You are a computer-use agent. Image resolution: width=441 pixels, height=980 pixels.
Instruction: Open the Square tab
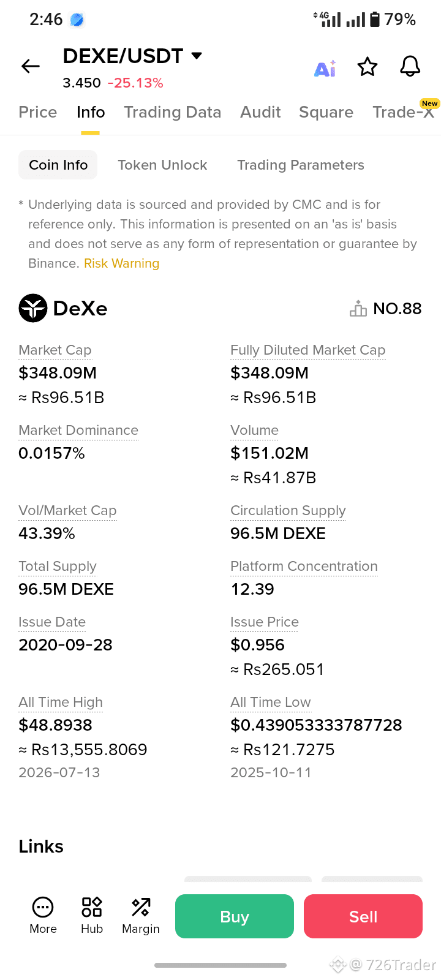(326, 112)
